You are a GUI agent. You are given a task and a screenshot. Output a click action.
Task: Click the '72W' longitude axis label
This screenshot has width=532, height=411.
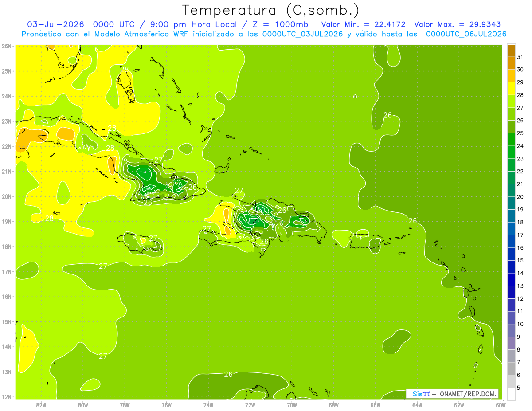250,405
